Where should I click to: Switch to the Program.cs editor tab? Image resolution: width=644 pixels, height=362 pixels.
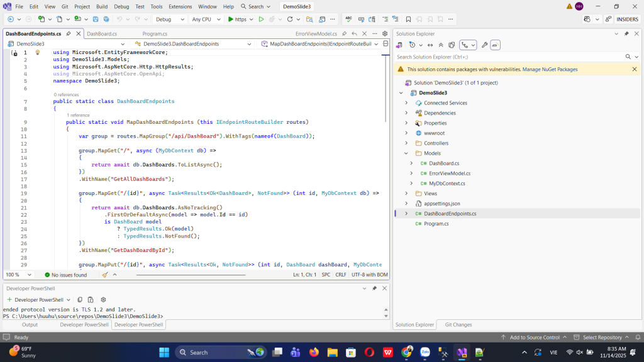[x=155, y=34]
